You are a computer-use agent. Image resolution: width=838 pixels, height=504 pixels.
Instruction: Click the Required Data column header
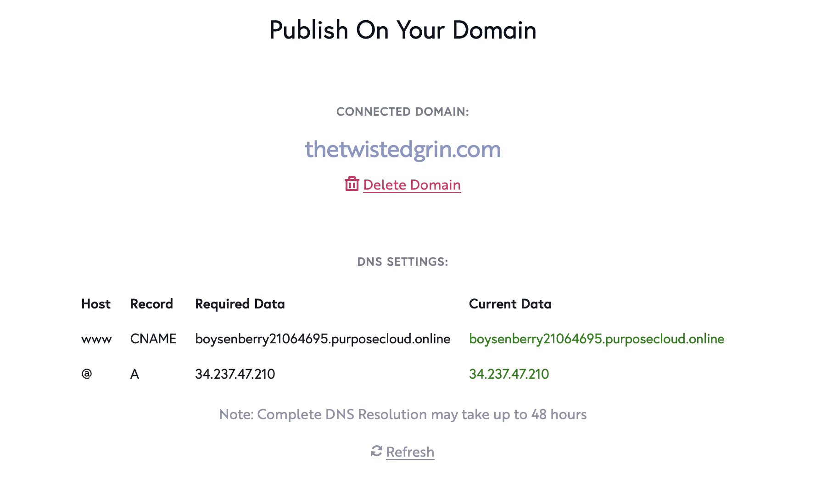point(240,304)
